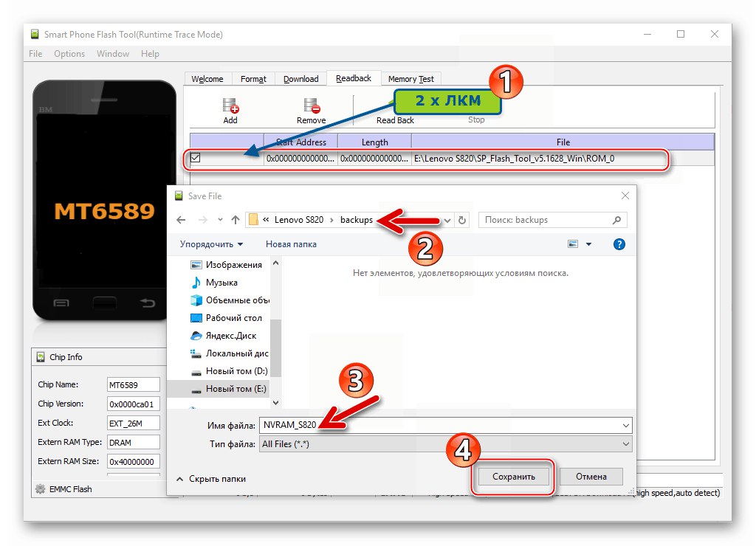Viewport: 756px width, 546px height.
Task: Select the Add icon on the Readback toolbar
Action: pos(230,107)
